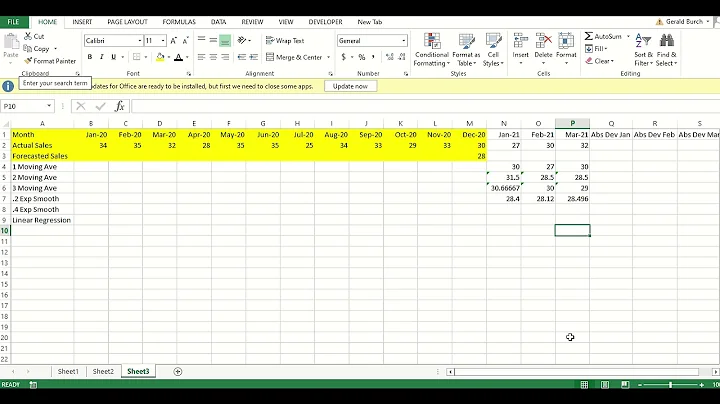Select Bottom Align icon
Screen dimensions: 720x404
click(225, 40)
